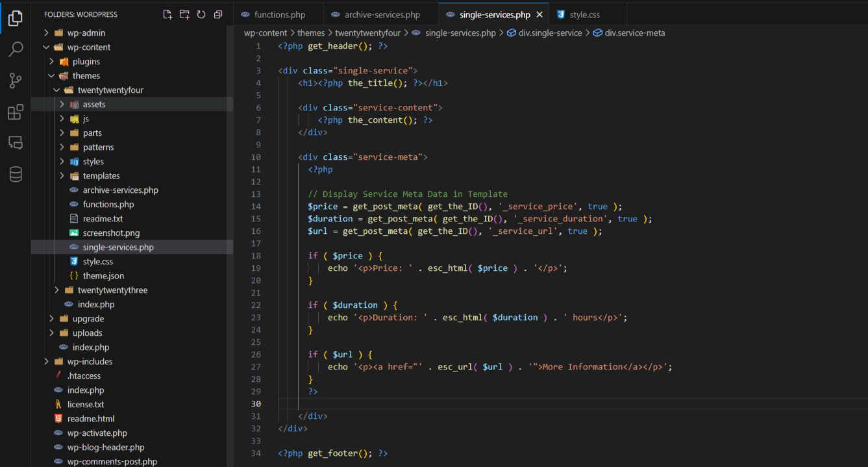The width and height of the screenshot is (868, 467).
Task: Open the Extensions view icon
Action: point(16,112)
